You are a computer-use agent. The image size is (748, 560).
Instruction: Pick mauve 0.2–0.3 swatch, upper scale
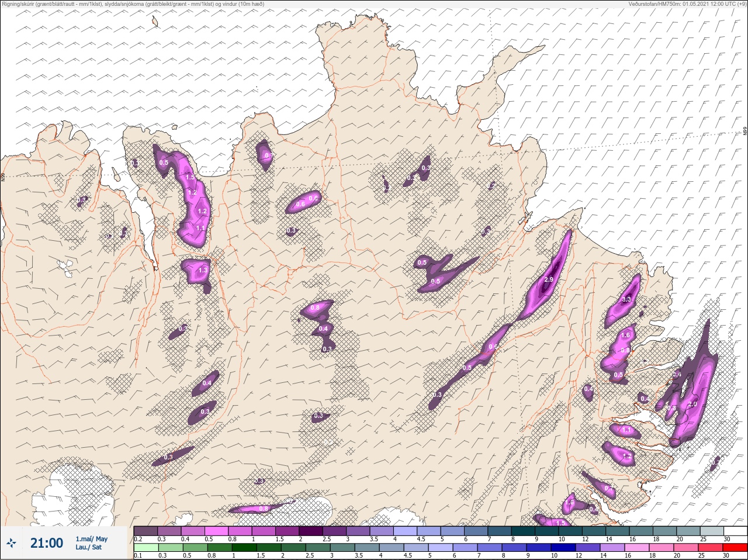click(x=146, y=531)
